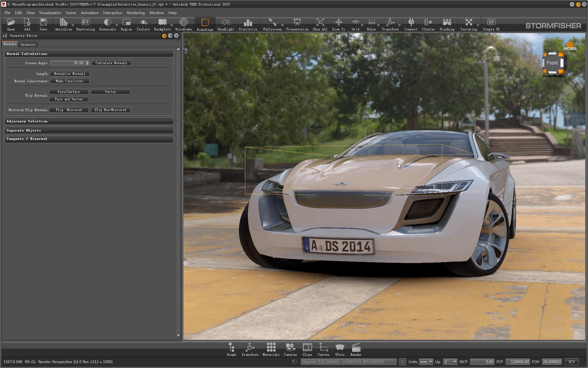This screenshot has width=588, height=368.
Task: Click the Calculate Normals button
Action: pyautogui.click(x=111, y=63)
